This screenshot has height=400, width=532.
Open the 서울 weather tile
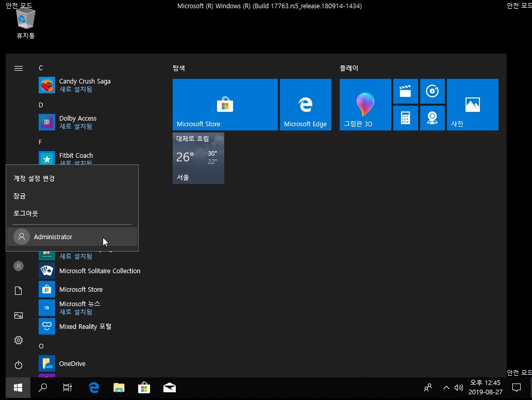pyautogui.click(x=198, y=158)
